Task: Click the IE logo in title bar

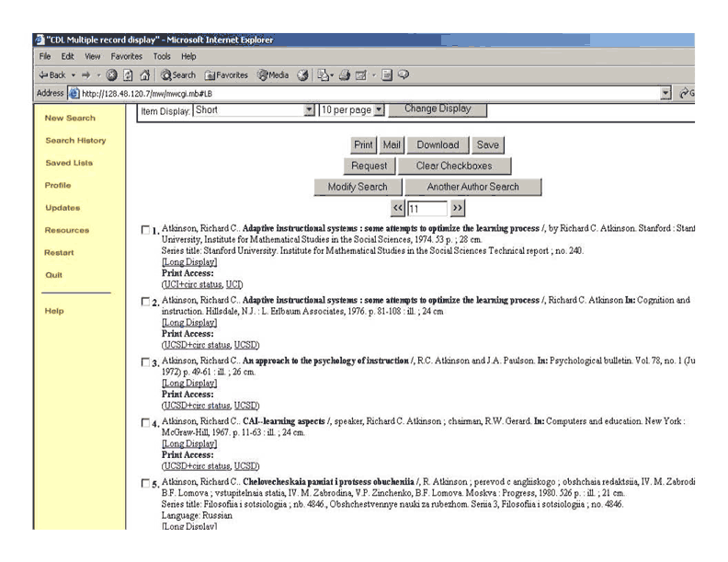Action: click(40, 40)
